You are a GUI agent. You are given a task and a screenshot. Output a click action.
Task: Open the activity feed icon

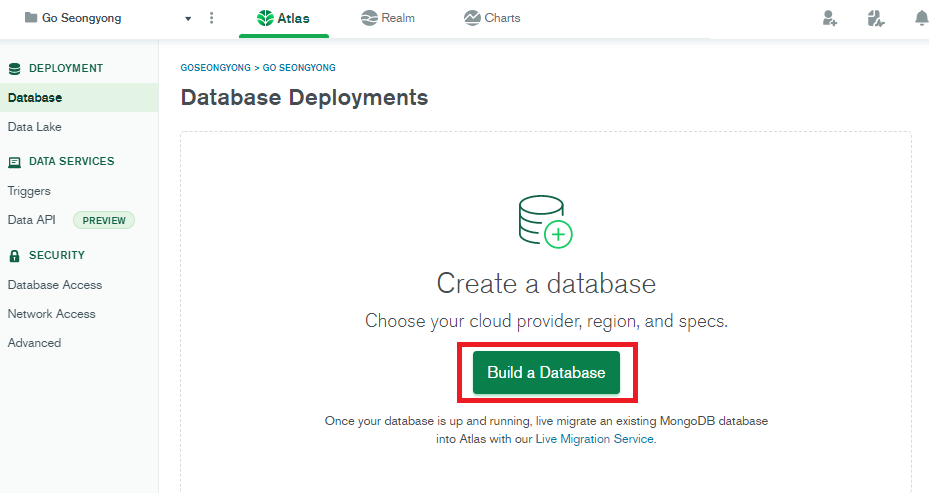pyautogui.click(x=875, y=18)
